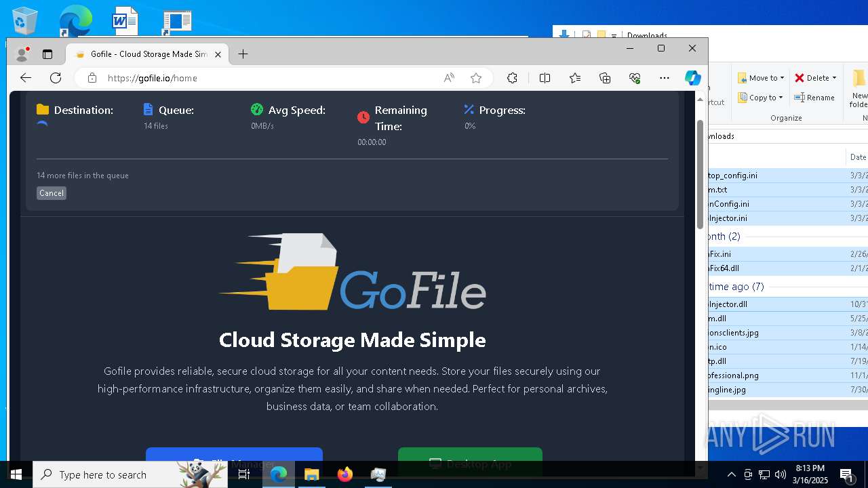
Task: Open the Extensions puzzle icon
Action: pos(513,78)
